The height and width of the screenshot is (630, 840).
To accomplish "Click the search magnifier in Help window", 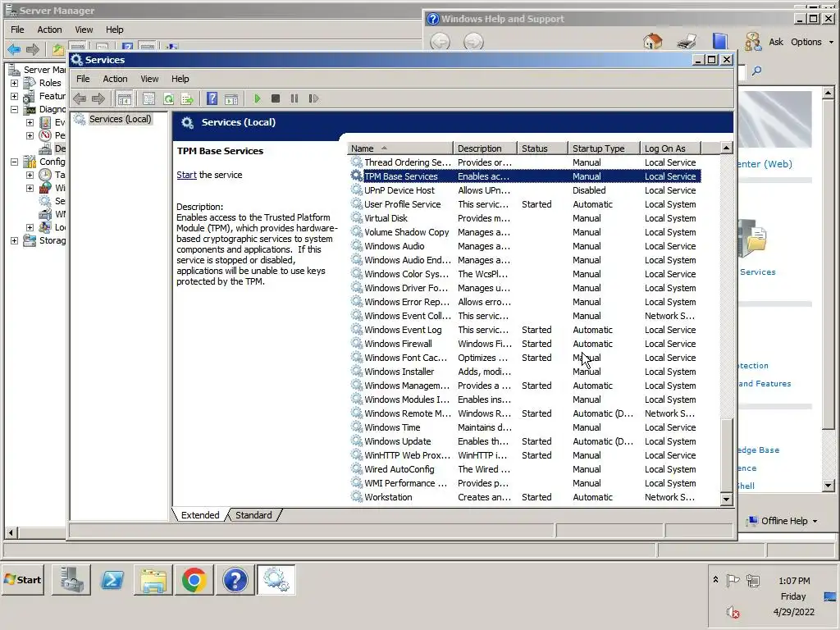I will click(x=756, y=71).
